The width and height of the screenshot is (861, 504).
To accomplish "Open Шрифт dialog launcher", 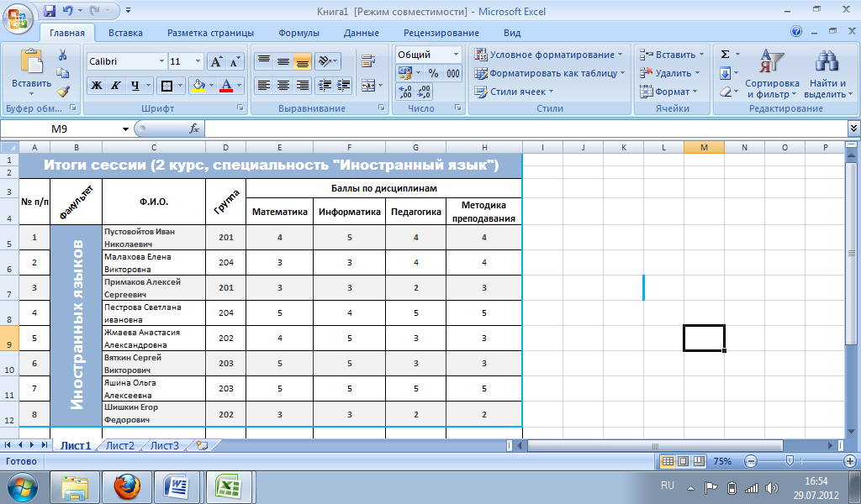I will 240,108.
